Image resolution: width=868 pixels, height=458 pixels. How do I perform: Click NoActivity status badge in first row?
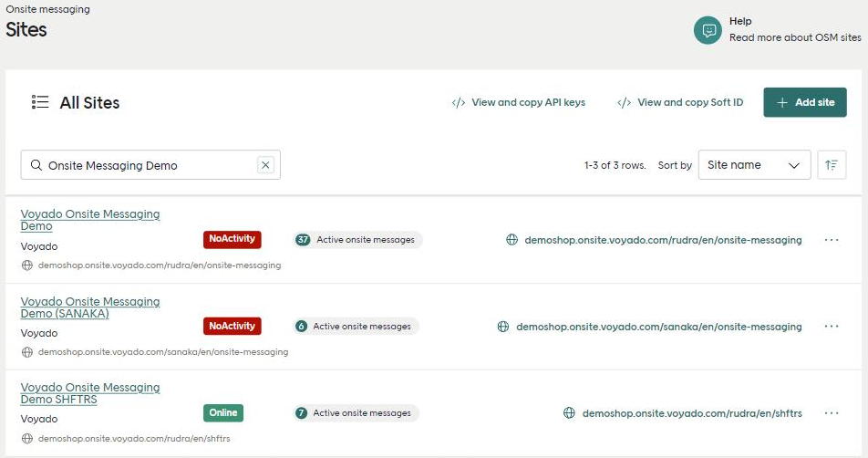232,239
